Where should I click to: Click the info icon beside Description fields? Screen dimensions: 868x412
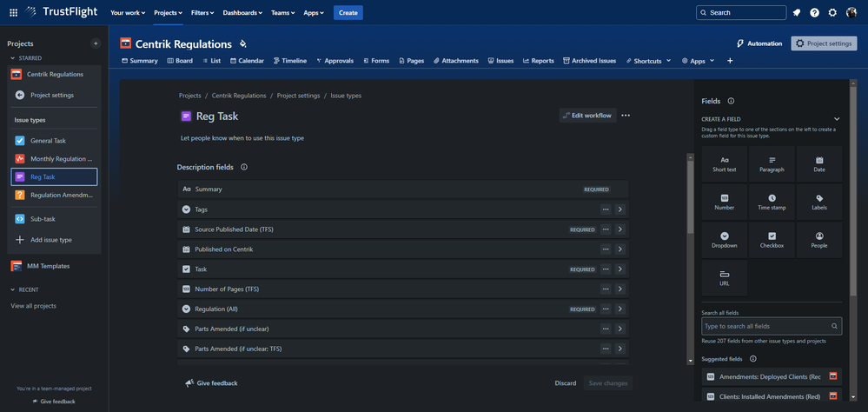point(244,167)
